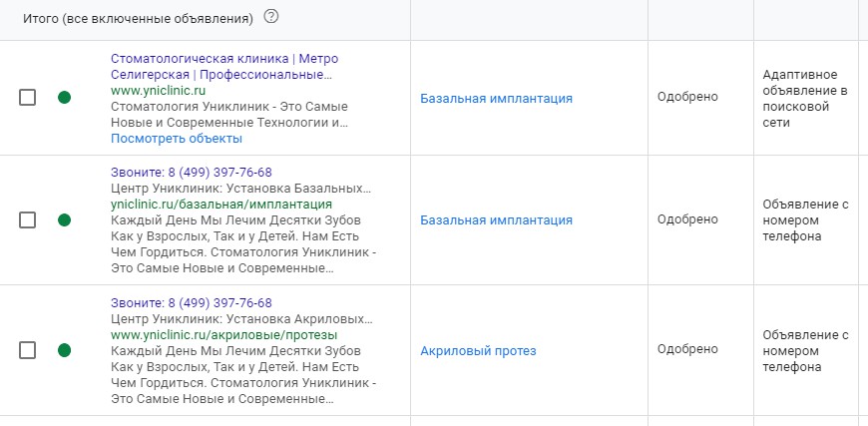Click Одобрено status in Акриловый протез row
868x426 pixels.
point(687,349)
